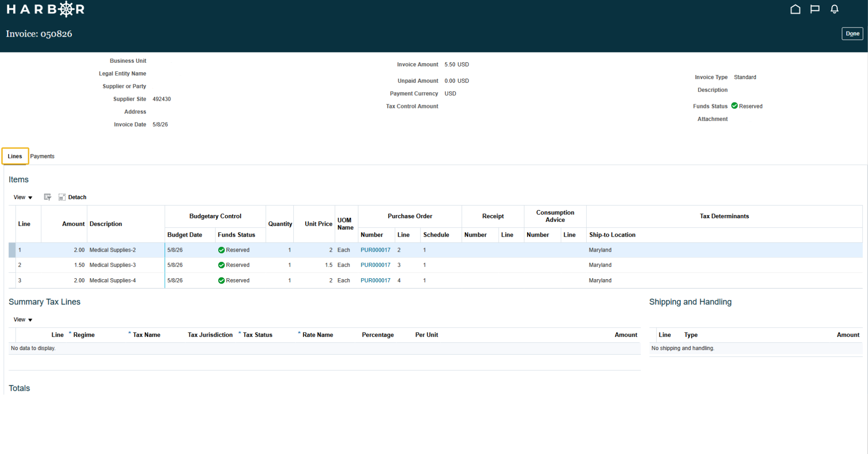The image size is (868, 454).
Task: Select the Medical Supplies-3 row
Action: [x=435, y=265]
